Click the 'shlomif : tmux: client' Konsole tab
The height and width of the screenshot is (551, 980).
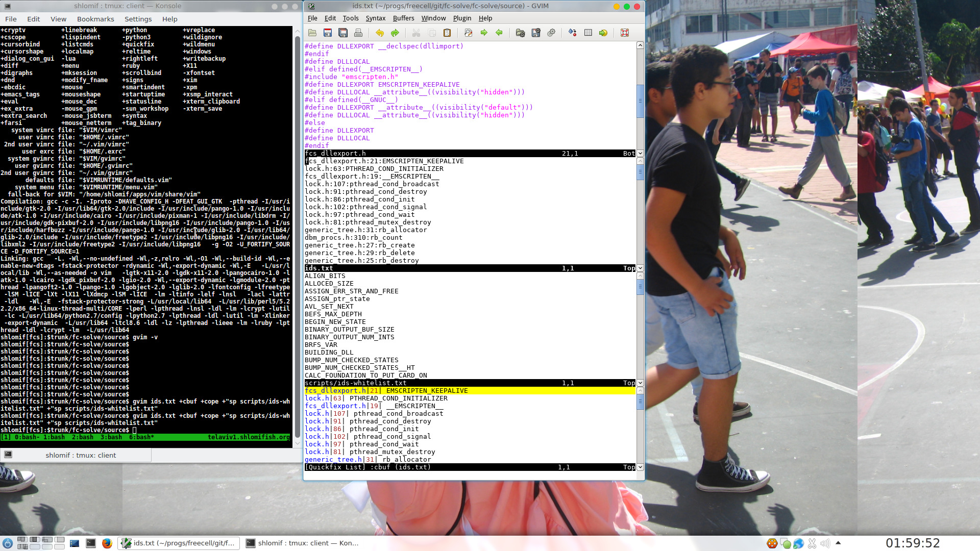(x=76, y=455)
